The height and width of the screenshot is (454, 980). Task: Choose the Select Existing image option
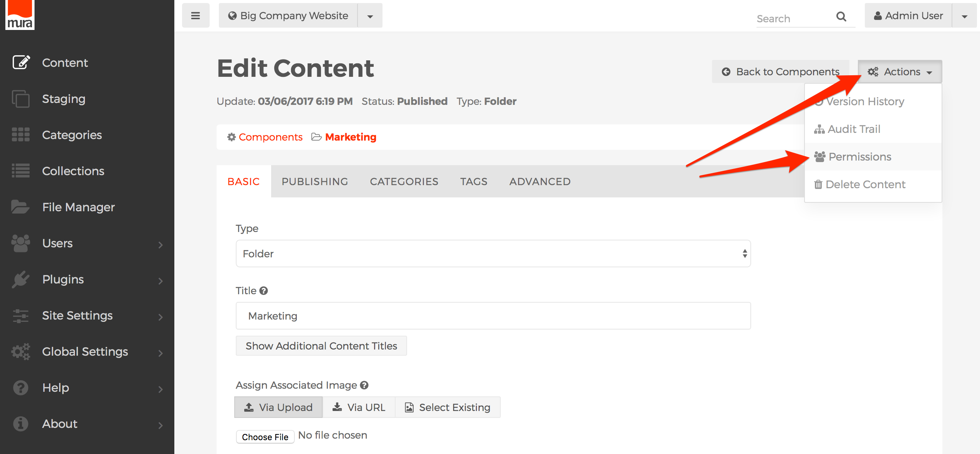click(x=447, y=407)
